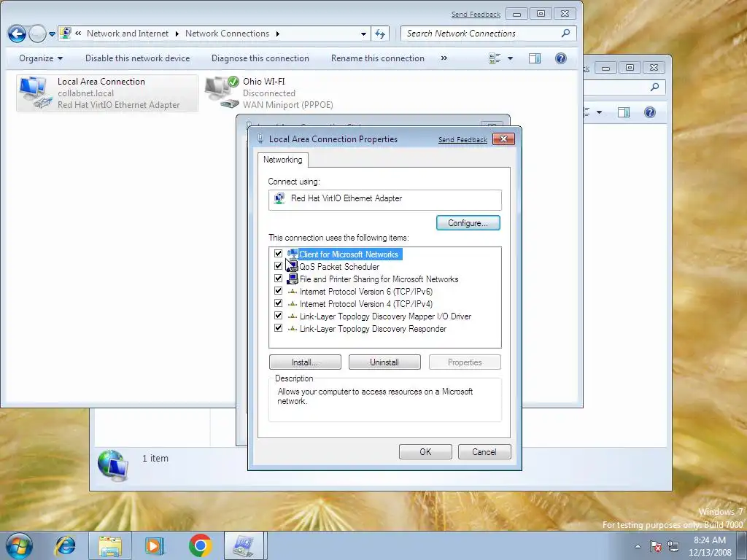Show hidden tray icons arrow
This screenshot has width=747, height=560.
(x=638, y=546)
